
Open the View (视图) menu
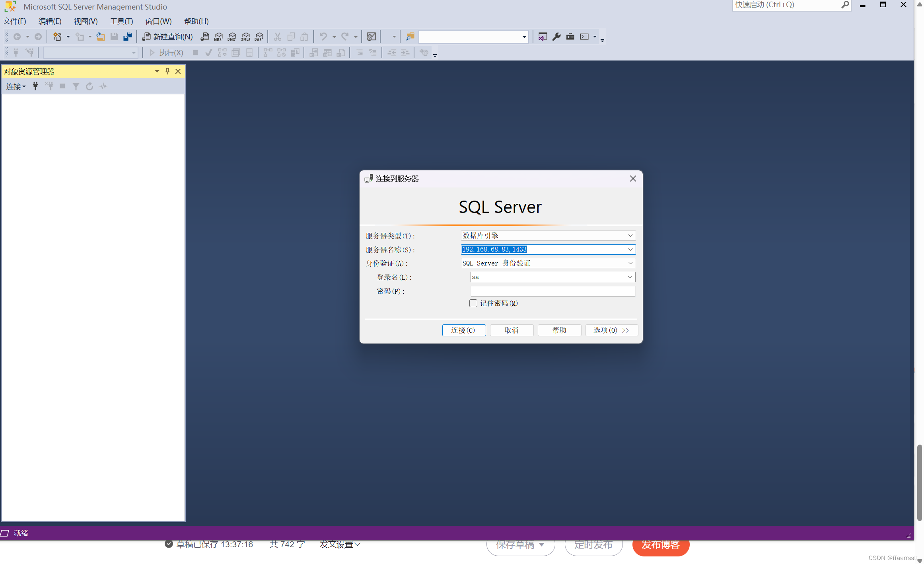[x=86, y=21]
